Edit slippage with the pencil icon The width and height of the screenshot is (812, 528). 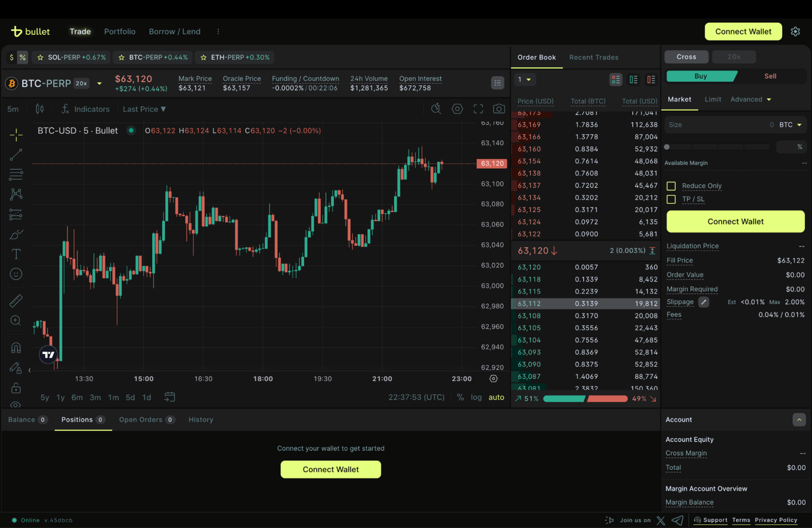tap(703, 302)
